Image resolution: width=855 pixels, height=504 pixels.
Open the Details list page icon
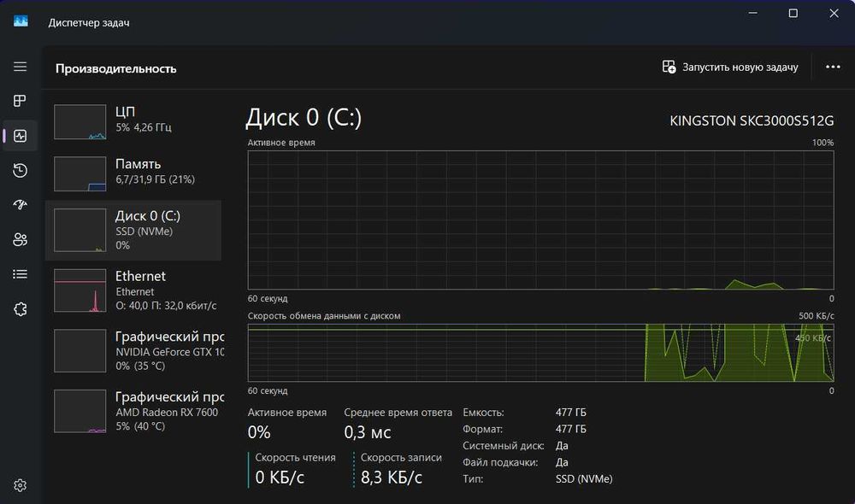coord(21,274)
